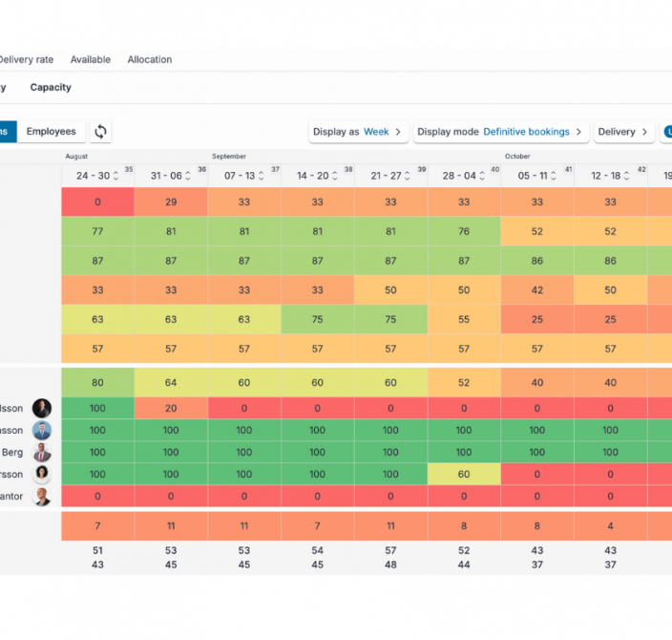
Task: Open avatar of bald man at antor row
Action: [42, 497]
